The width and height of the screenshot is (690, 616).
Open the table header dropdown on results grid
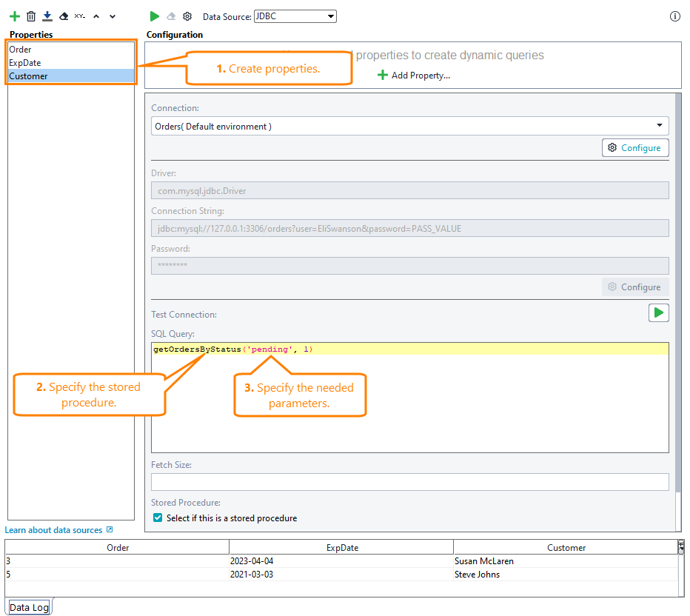click(681, 547)
